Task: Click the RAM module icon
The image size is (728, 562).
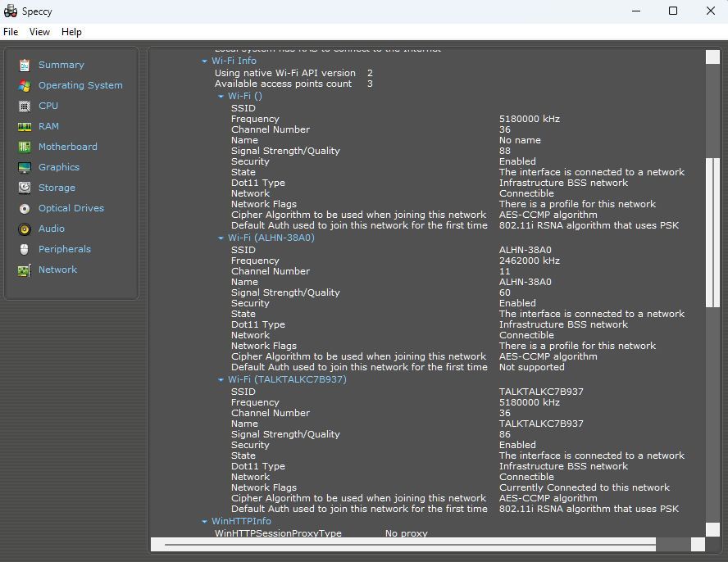Action: click(25, 126)
